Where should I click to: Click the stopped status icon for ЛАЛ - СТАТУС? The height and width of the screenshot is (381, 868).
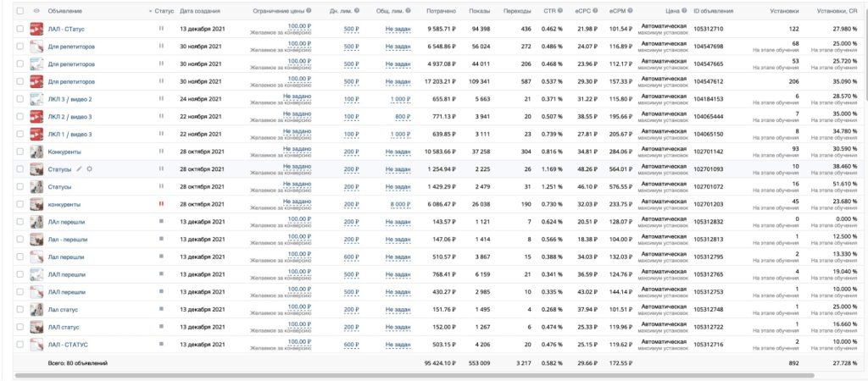[160, 345]
